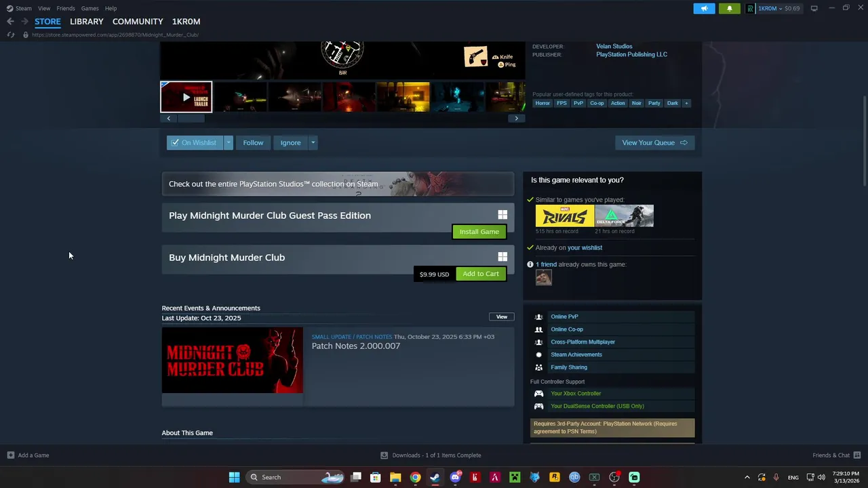Viewport: 868px width, 488px height.
Task: Open Friends & Chat
Action: tap(836, 455)
